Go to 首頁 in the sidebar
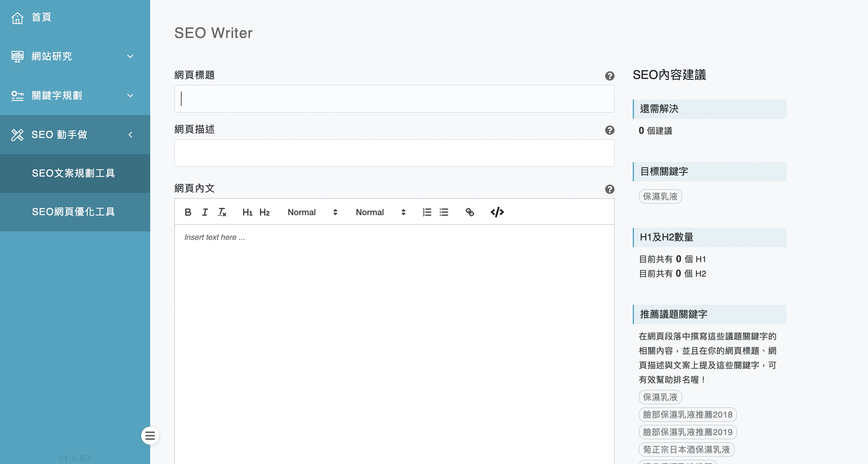This screenshot has height=464, width=868. [41, 17]
